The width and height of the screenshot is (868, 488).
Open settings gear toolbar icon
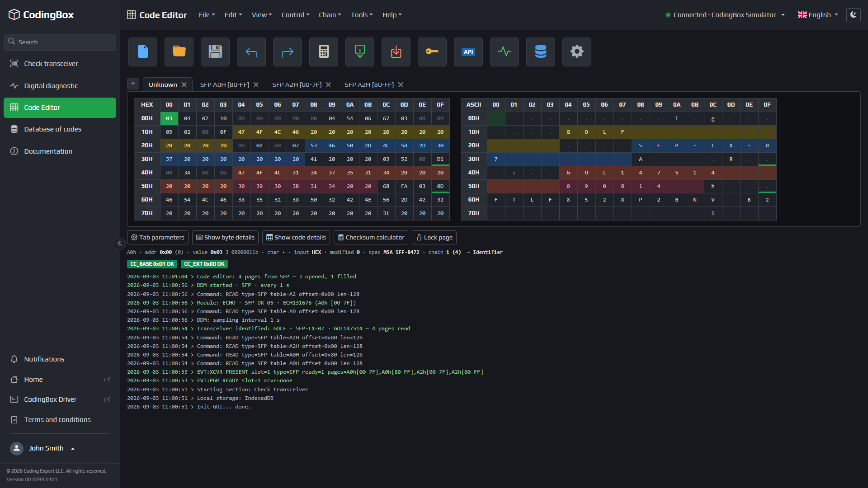(x=577, y=52)
